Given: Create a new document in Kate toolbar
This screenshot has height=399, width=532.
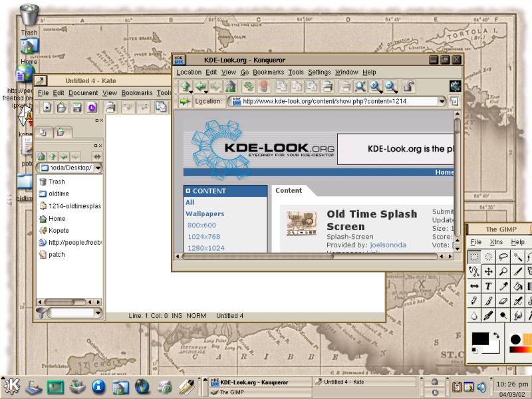Looking at the screenshot, I should point(47,107).
